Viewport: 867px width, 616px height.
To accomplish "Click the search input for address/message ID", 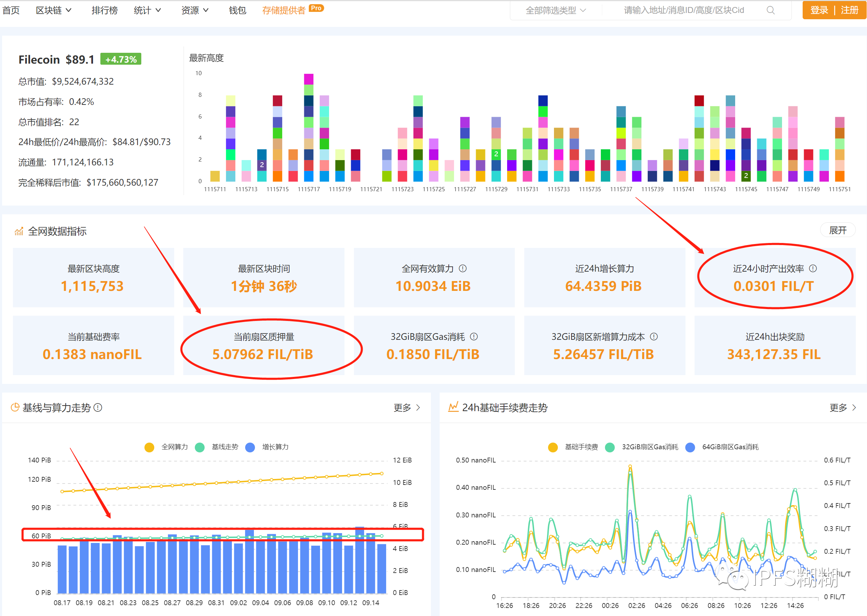I will 684,10.
